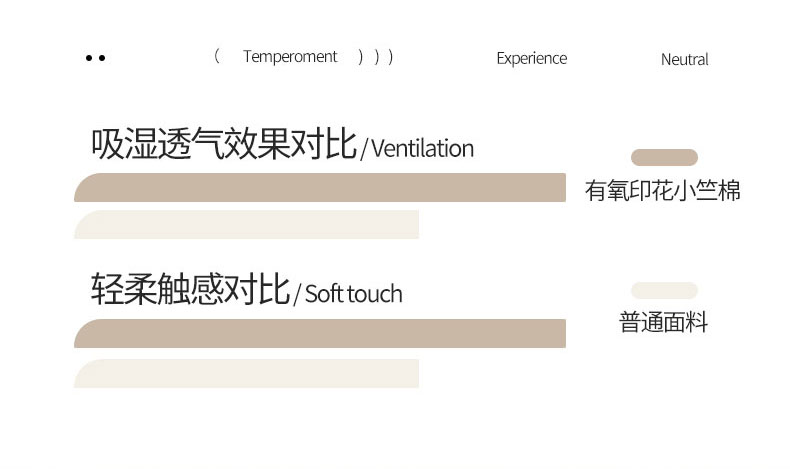Click the Soft touch subtitle text
This screenshot has height=469, width=790.
(x=353, y=294)
